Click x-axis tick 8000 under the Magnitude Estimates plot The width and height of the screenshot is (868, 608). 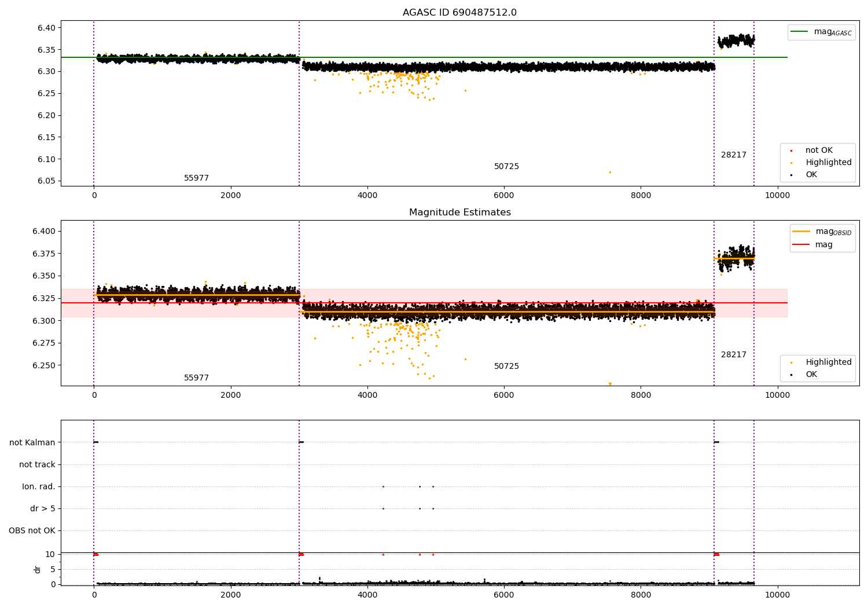coord(641,395)
